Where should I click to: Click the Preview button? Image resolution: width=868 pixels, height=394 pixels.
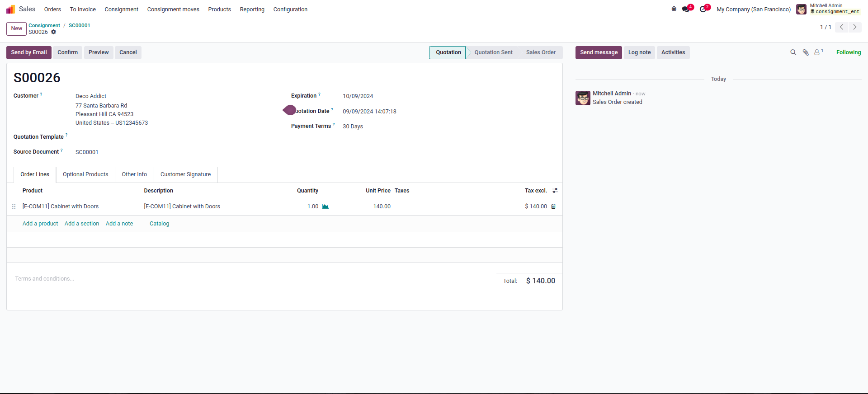tap(99, 52)
